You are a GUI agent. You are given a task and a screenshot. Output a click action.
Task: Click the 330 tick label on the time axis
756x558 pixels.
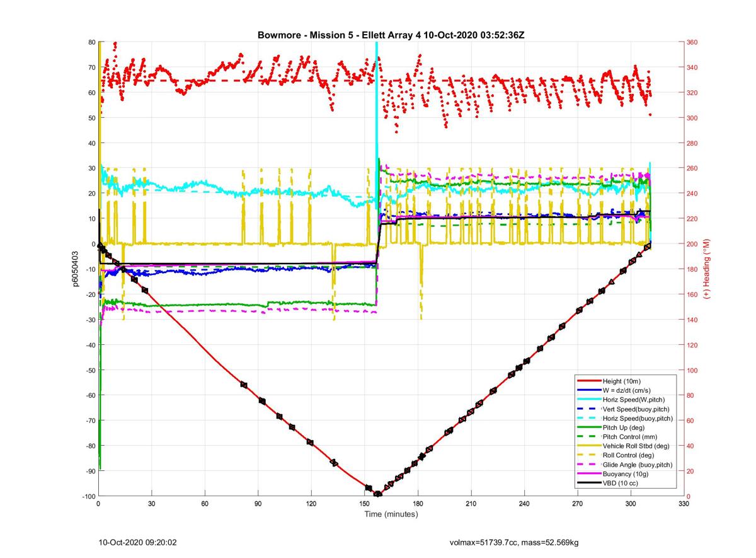[x=684, y=504]
